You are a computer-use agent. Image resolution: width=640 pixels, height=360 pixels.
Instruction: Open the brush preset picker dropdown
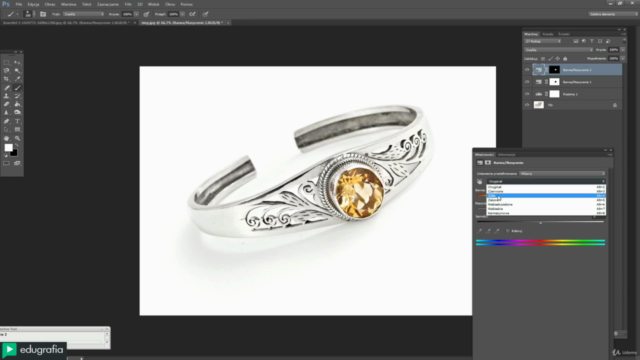(x=34, y=14)
